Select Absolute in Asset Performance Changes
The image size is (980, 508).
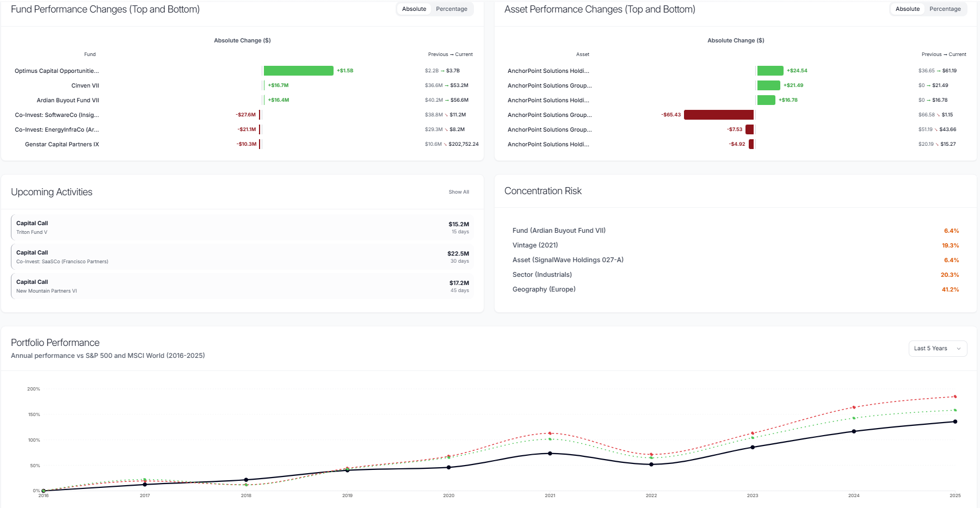[908, 9]
